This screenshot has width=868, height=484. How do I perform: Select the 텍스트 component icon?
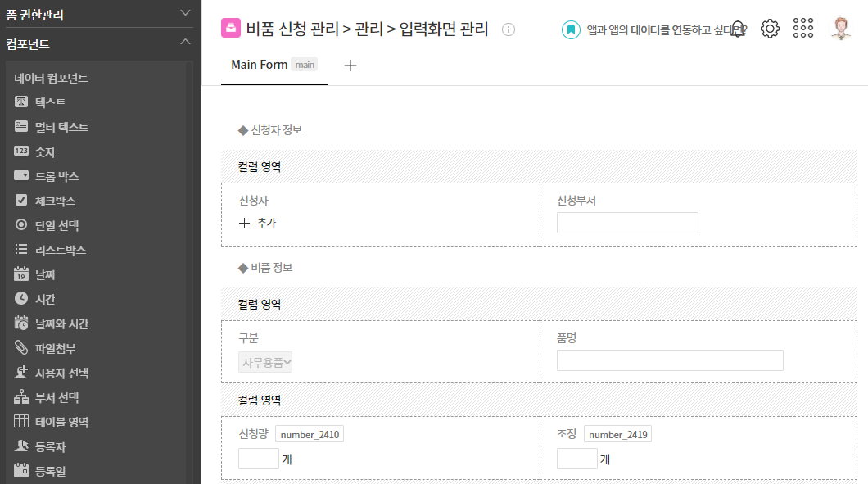coord(21,102)
